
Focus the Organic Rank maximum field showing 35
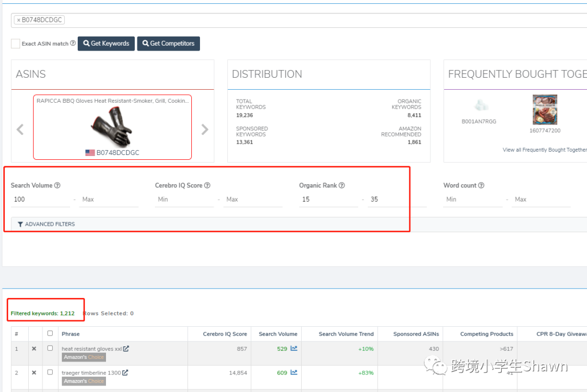click(397, 200)
